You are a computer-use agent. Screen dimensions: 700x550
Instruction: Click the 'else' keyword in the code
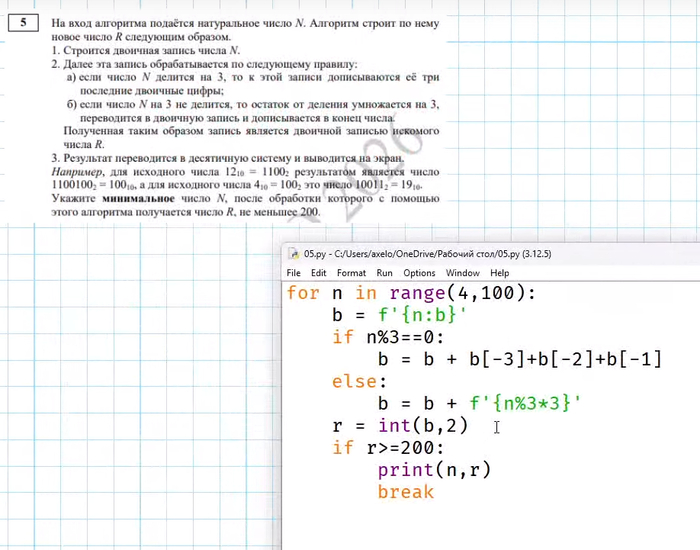point(356,381)
